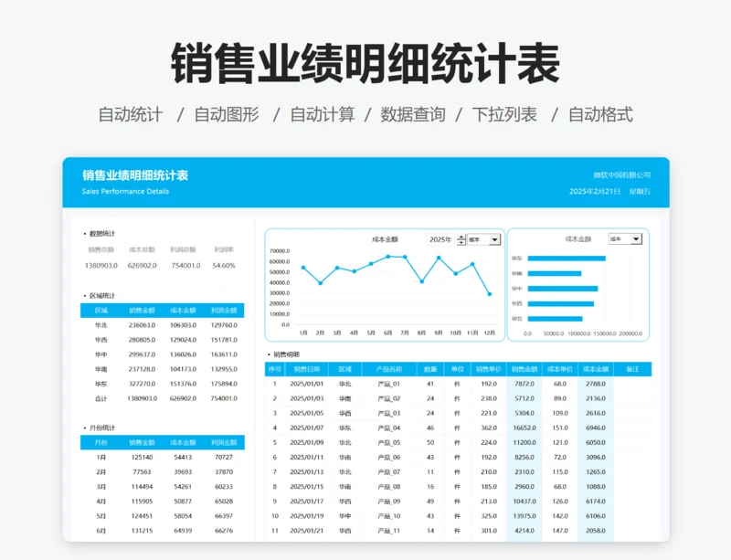
Task: Click the 序号 column header
Action: (x=275, y=369)
